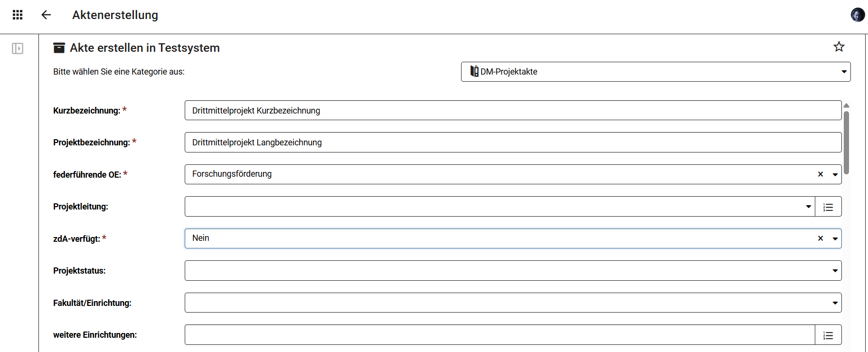Screen dimensions: 868x352
Task: Open the Projektstatus dropdown
Action: tap(513, 271)
